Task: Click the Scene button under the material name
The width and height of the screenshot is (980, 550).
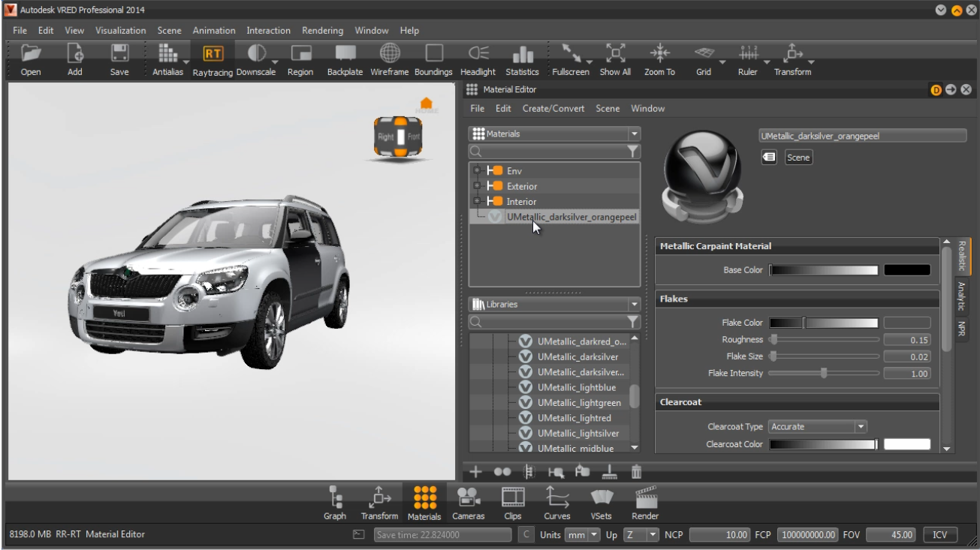Action: click(798, 158)
